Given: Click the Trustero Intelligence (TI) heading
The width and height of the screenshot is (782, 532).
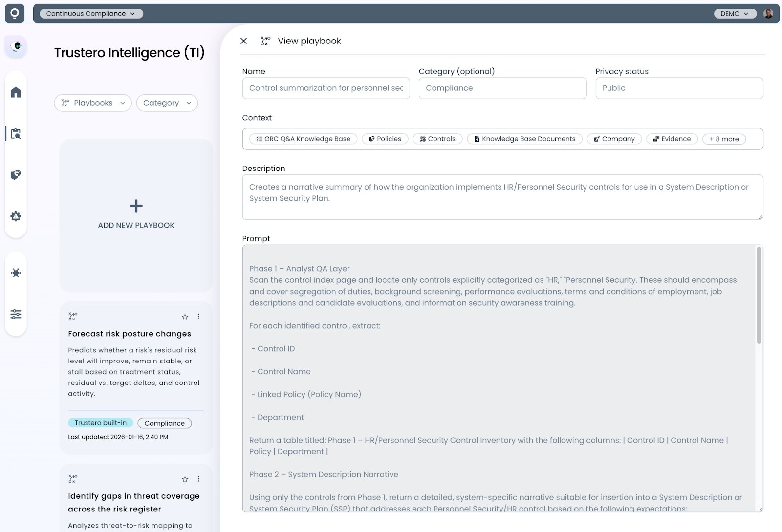Looking at the screenshot, I should click(130, 53).
